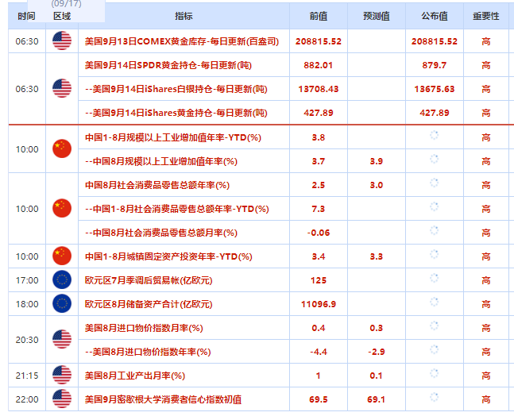The width and height of the screenshot is (514, 420).
Task: Open 中国1-8月社会消费品零售总额年率-YTD indicator
Action: [177, 209]
